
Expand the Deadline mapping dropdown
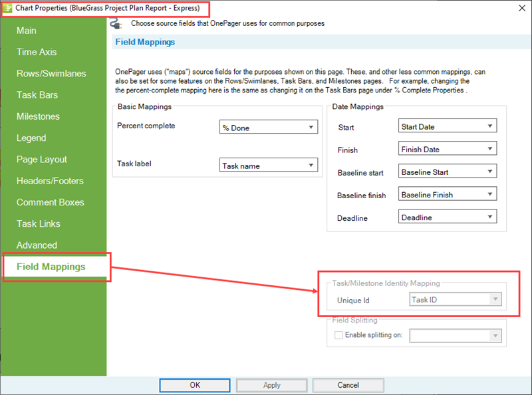pos(448,217)
